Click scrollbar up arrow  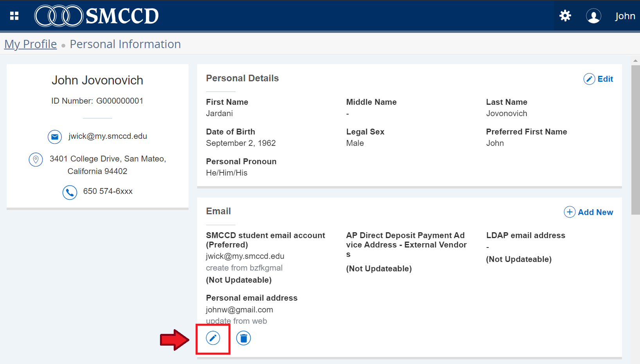635,61
